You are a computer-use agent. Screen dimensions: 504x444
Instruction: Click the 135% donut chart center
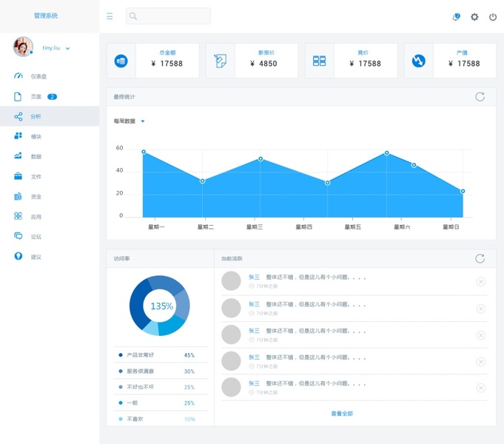(161, 306)
